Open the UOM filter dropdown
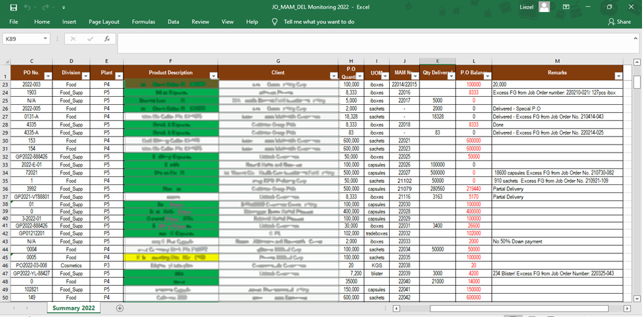Screen dimensions: 644x317 [385, 76]
